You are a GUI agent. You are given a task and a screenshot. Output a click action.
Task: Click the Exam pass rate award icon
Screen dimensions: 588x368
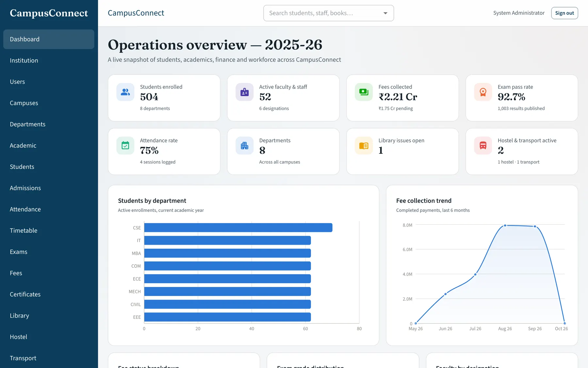[x=483, y=92]
